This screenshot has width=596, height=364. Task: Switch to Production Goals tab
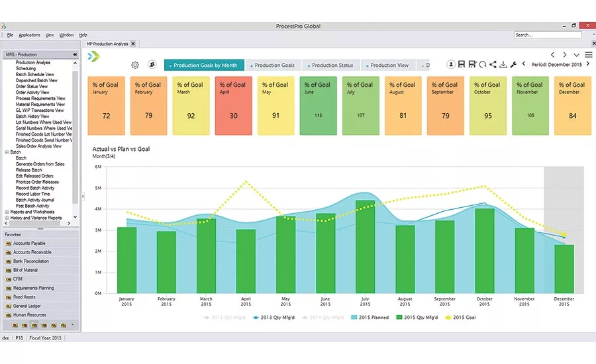tap(273, 65)
